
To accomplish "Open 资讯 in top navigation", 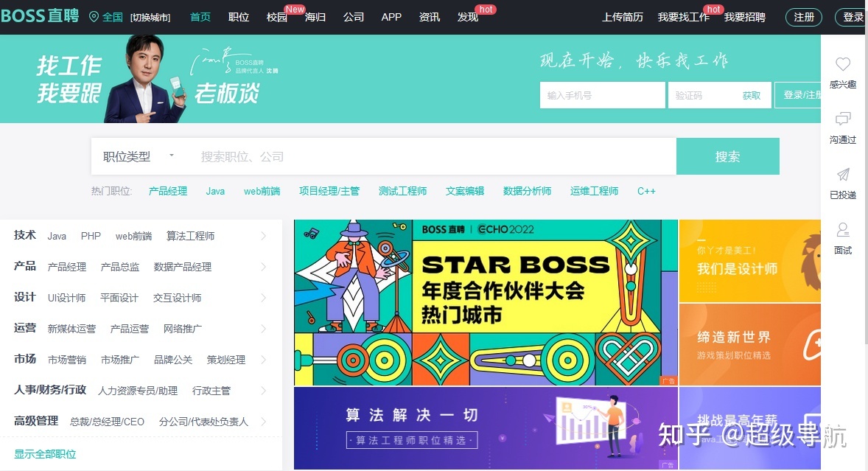I will click(x=430, y=17).
